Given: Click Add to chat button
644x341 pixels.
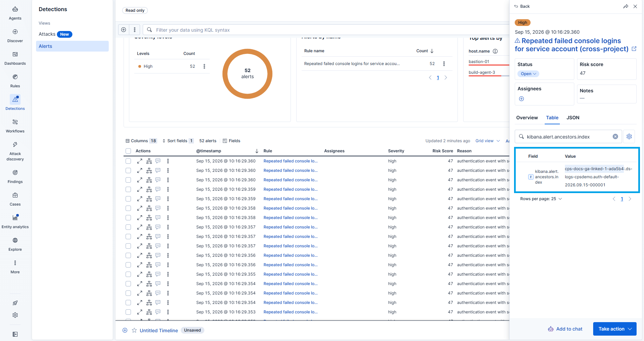Looking at the screenshot, I should pyautogui.click(x=565, y=329).
